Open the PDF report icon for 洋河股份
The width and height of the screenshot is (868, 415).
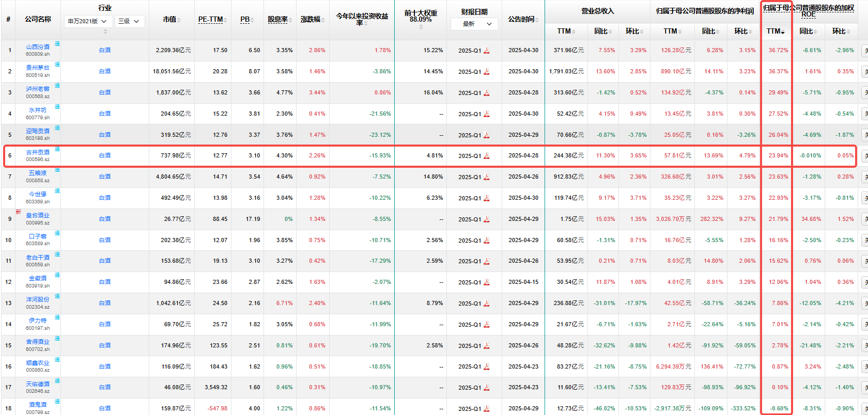487,304
